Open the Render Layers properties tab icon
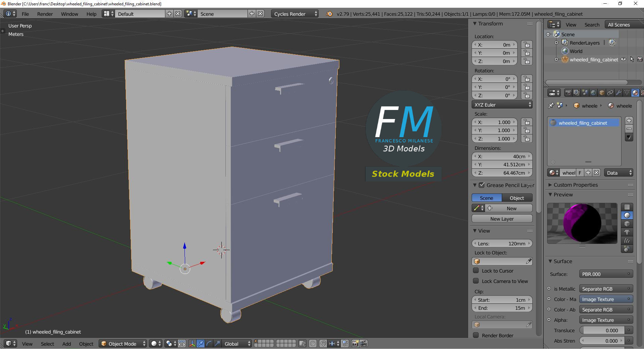The image size is (644, 349). 577,93
